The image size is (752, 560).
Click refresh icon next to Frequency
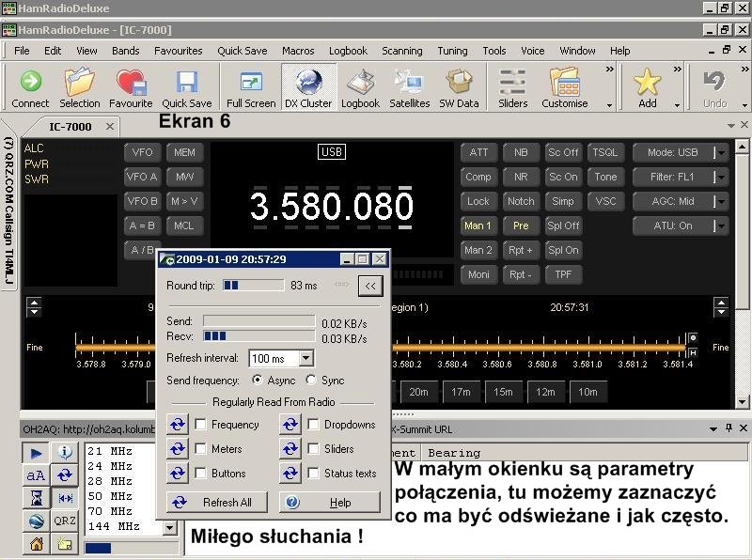(178, 425)
